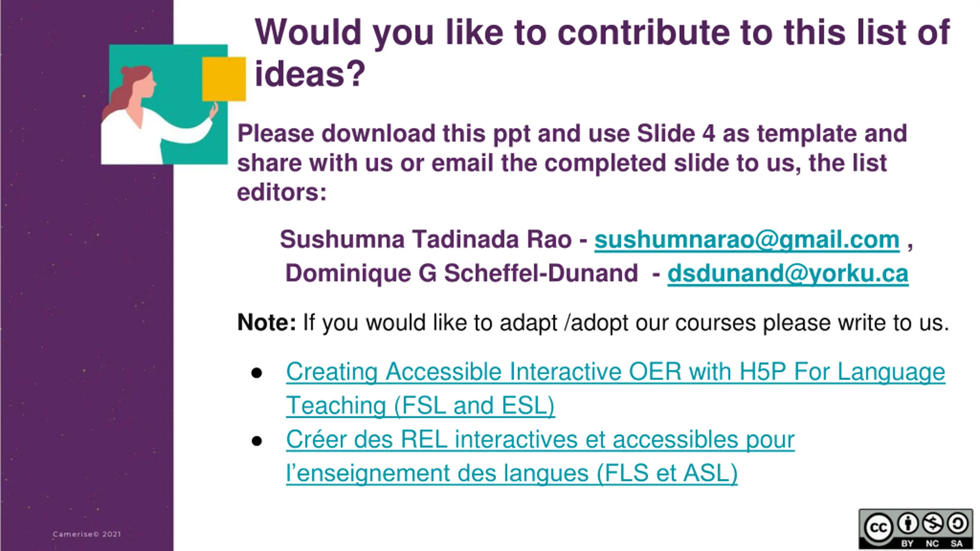The image size is (980, 551).
Task: Click the BY attribution person icon
Action: (x=908, y=523)
